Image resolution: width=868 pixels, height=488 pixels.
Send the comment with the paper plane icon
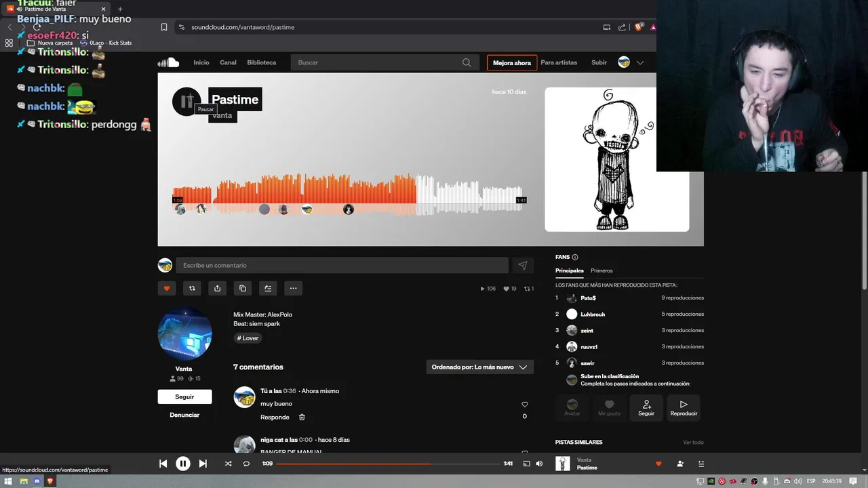(522, 266)
